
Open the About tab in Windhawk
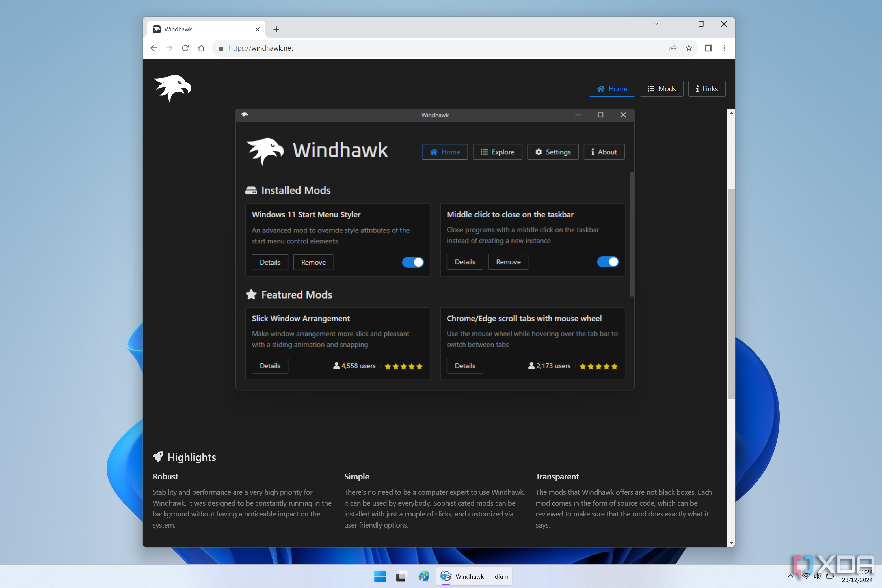[602, 152]
